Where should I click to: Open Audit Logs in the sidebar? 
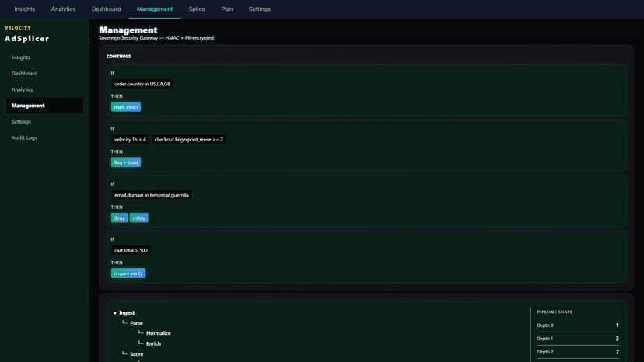tap(44, 137)
